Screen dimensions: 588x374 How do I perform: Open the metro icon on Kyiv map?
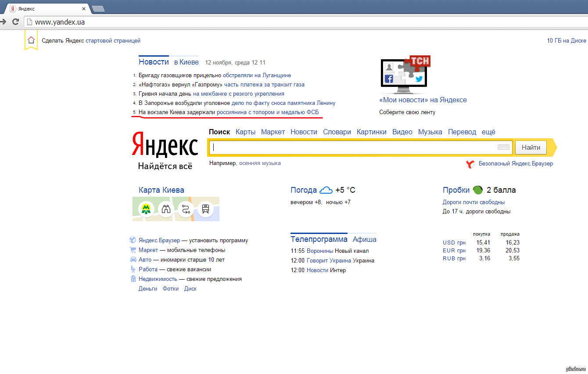tap(146, 209)
